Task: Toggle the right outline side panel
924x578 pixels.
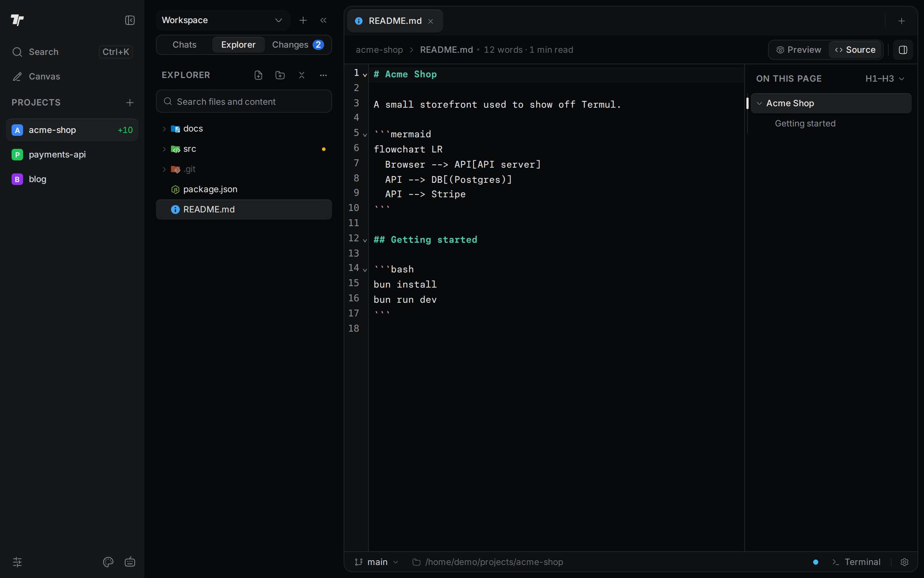Action: pos(903,50)
